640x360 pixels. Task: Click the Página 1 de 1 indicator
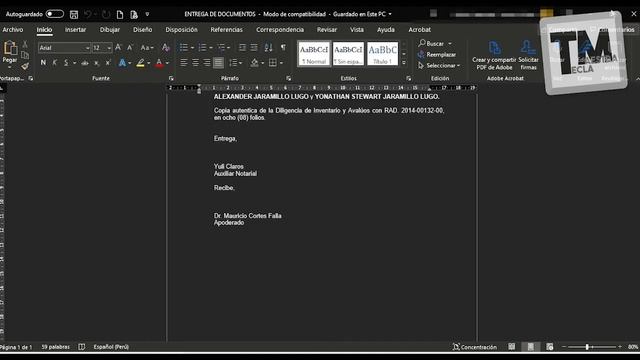[x=16, y=347]
